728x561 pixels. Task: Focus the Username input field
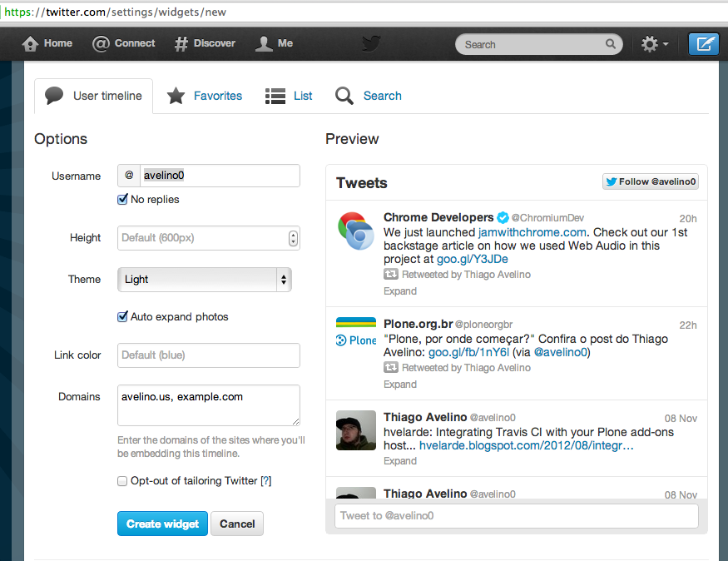[x=220, y=176]
